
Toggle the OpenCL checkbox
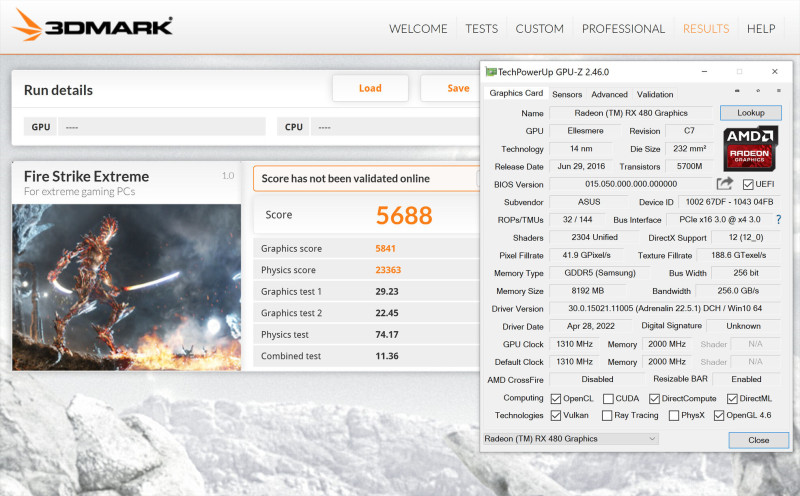[556, 399]
